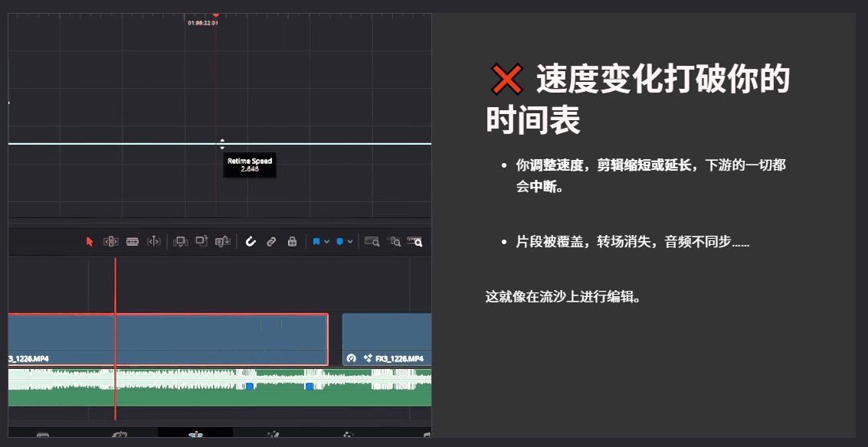Toggle the position lock icon

pos(292,241)
